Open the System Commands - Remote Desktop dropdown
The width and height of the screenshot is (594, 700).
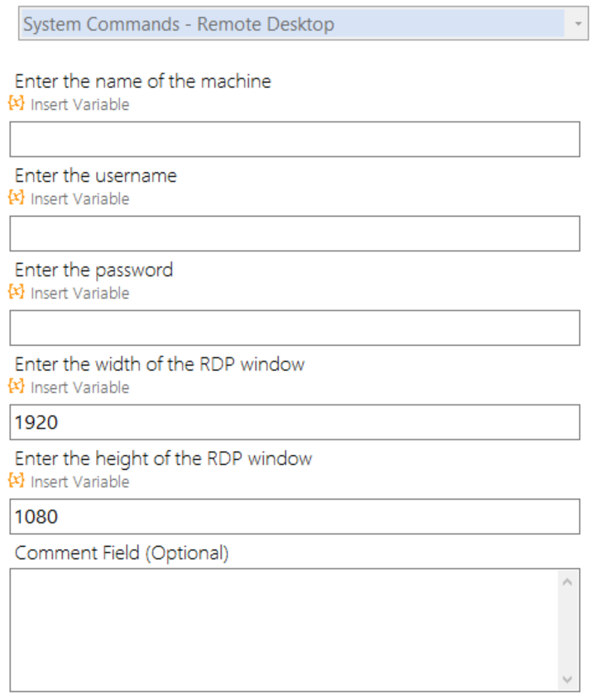[x=304, y=24]
